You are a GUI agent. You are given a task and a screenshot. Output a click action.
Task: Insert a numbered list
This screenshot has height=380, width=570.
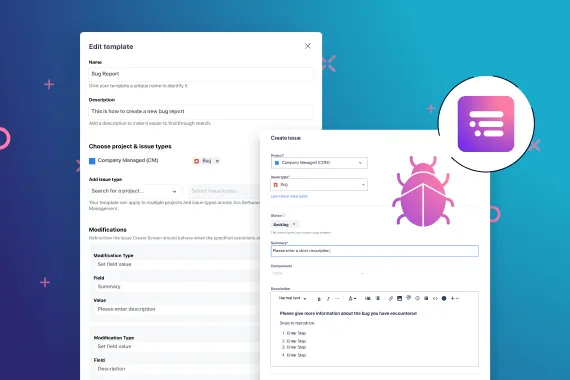click(x=378, y=299)
